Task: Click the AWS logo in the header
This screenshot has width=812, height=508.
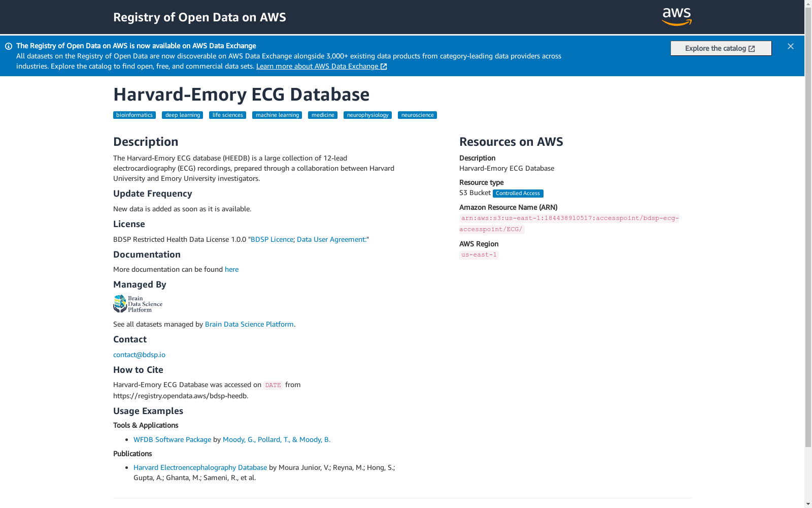Action: pyautogui.click(x=676, y=17)
